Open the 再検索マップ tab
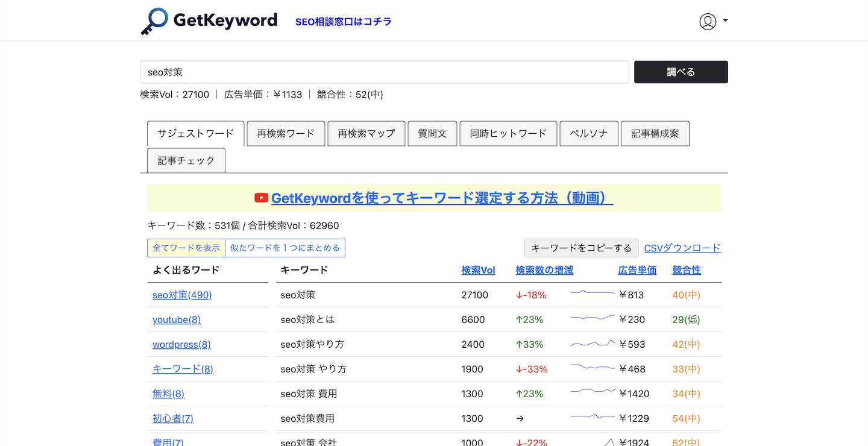This screenshot has height=446, width=868. [x=366, y=133]
